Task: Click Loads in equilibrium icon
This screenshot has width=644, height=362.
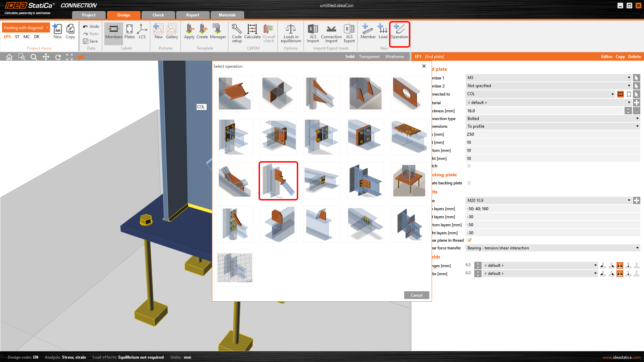Action: [290, 33]
